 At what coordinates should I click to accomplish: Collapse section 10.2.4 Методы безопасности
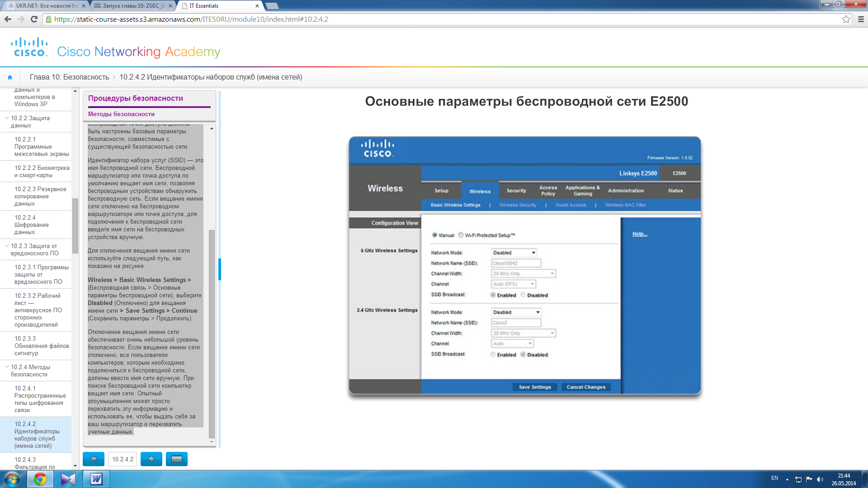[x=7, y=367]
